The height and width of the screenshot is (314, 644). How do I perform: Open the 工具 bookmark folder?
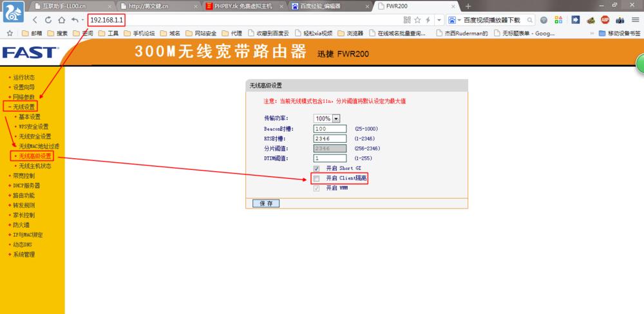coord(108,33)
